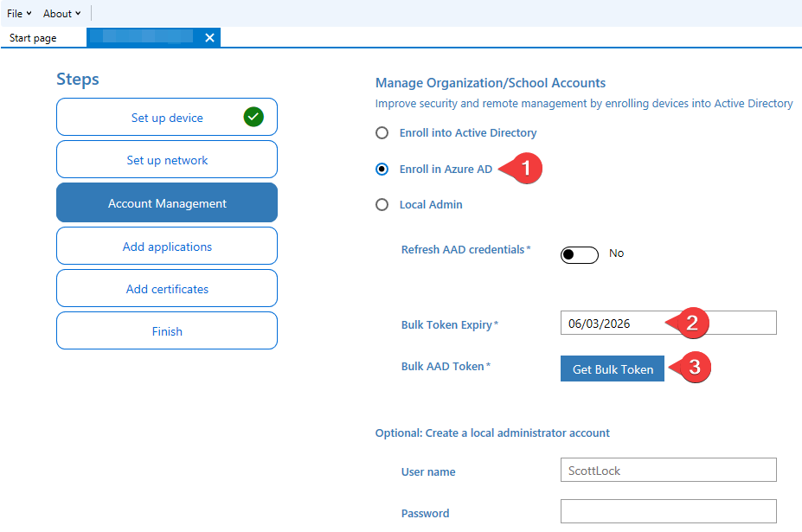
Task: Open the Add certificates step
Action: coord(166,287)
